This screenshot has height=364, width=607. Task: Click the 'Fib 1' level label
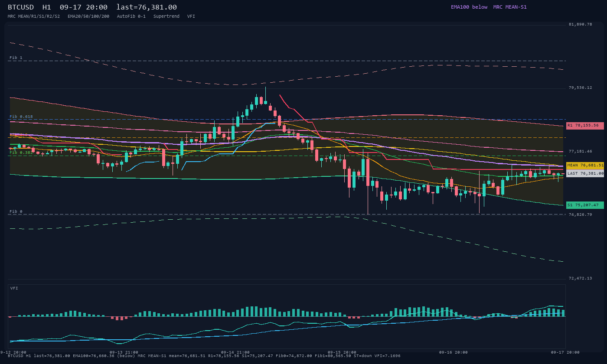pyautogui.click(x=16, y=58)
